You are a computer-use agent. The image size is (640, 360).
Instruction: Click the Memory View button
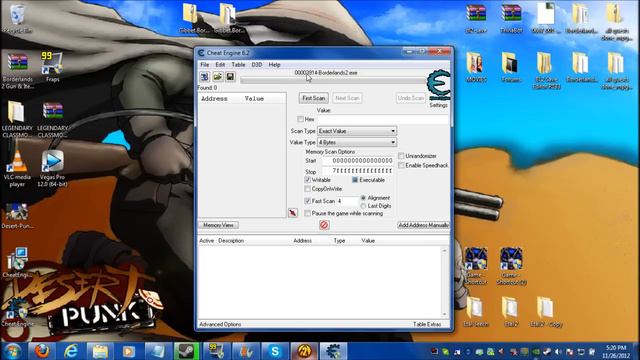point(218,225)
